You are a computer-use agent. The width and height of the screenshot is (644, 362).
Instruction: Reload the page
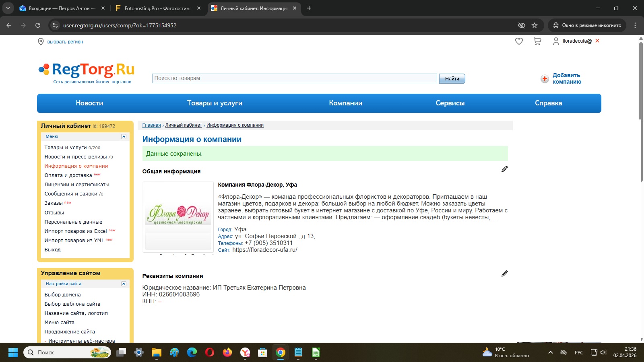38,25
